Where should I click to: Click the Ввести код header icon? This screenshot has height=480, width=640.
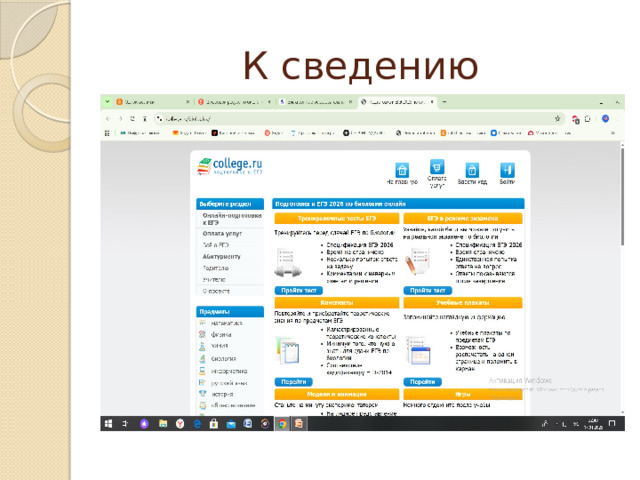coord(472,170)
